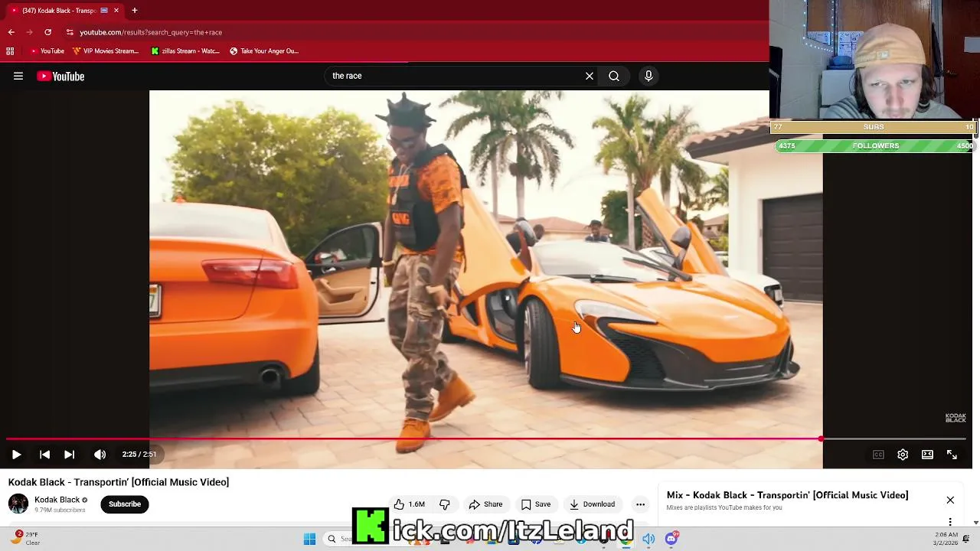
Task: Open the Kodak Black channel name link
Action: (x=57, y=500)
